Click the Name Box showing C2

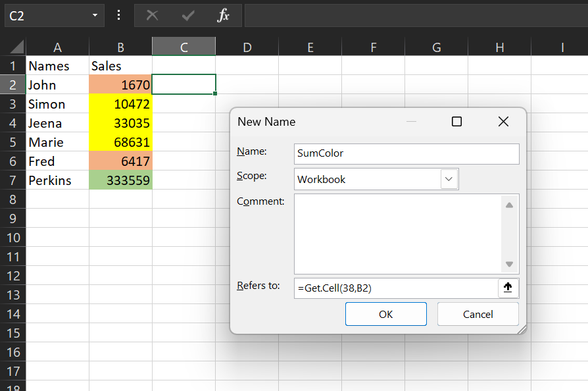47,15
